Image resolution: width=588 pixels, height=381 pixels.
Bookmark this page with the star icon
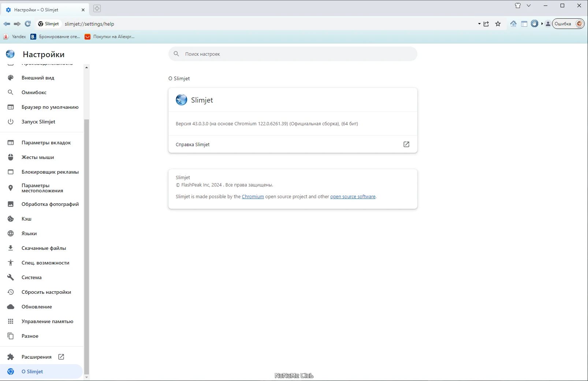tap(498, 24)
